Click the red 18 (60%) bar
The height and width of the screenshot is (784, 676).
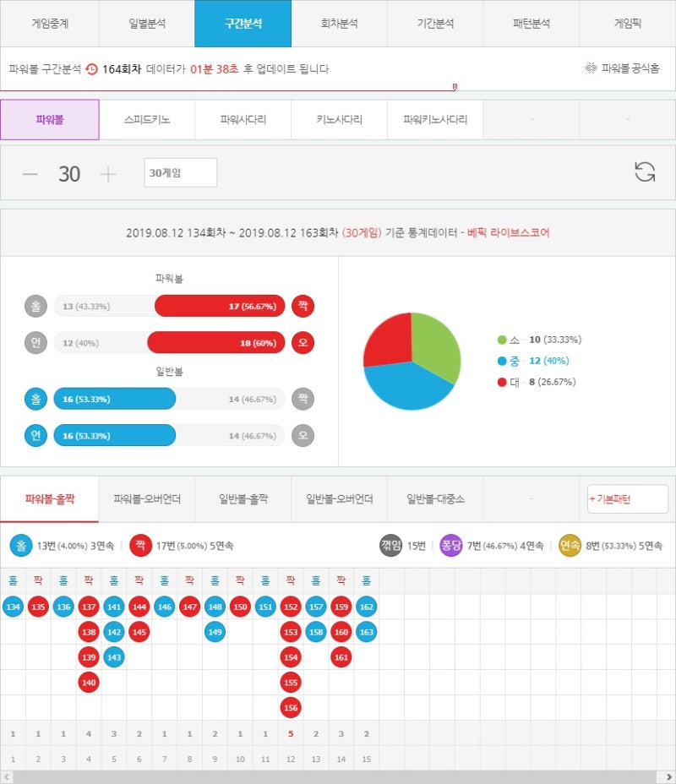tap(216, 342)
